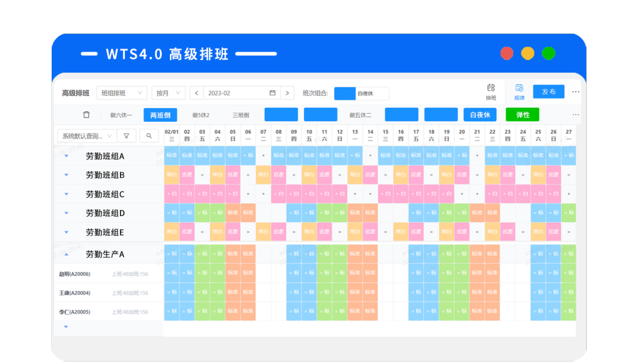This screenshot has width=635, height=364.
Task: Collapse the 劳勤生产A group
Action: pos(66,254)
